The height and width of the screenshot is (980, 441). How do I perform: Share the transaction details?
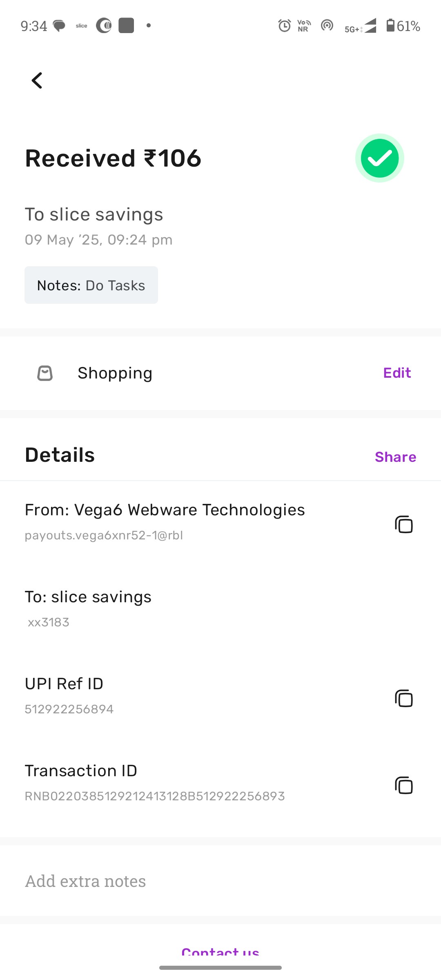[395, 457]
